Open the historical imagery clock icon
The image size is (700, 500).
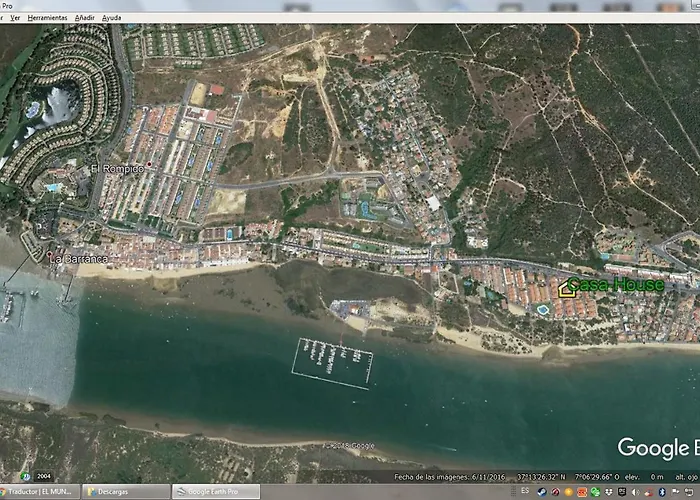pyautogui.click(x=25, y=476)
